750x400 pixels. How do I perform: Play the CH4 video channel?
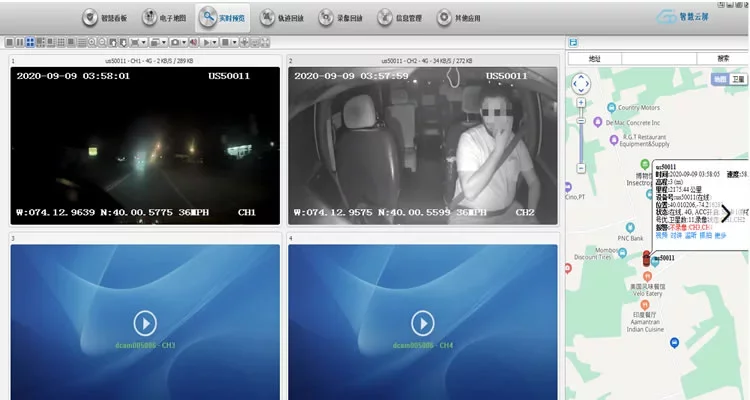(x=422, y=322)
